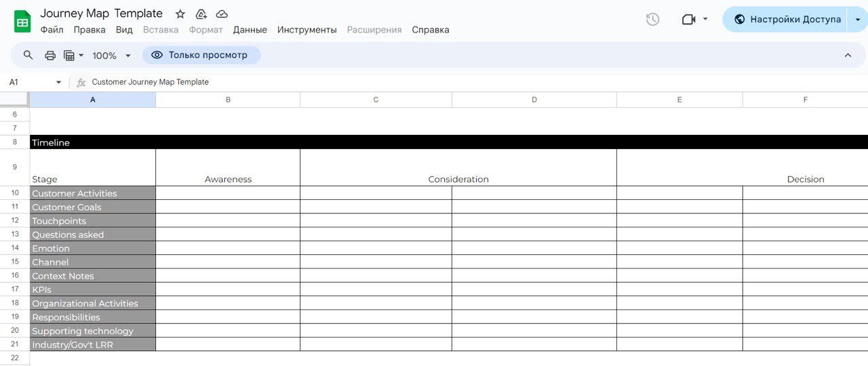Select the Touchpoints cell
The image size is (868, 366).
click(93, 221)
